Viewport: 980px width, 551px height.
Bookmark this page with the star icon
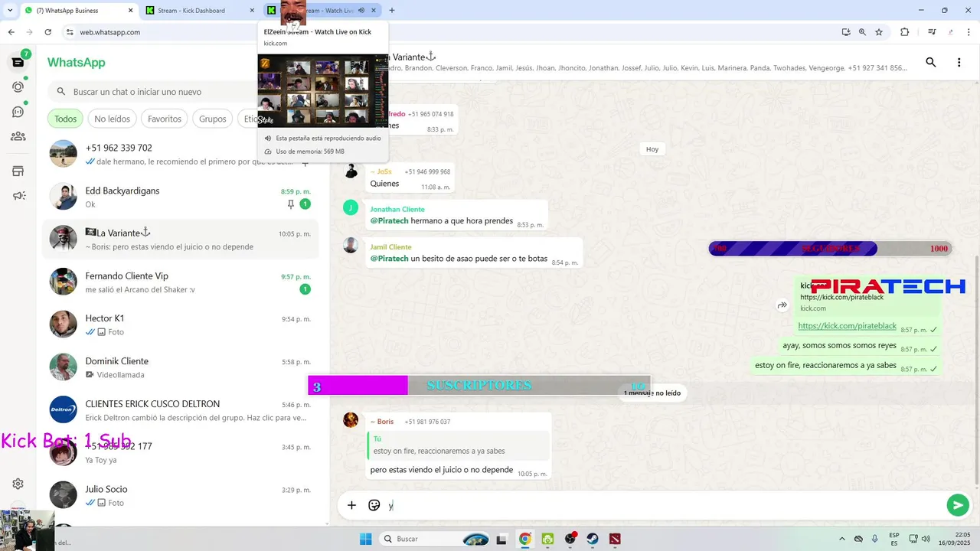point(879,32)
